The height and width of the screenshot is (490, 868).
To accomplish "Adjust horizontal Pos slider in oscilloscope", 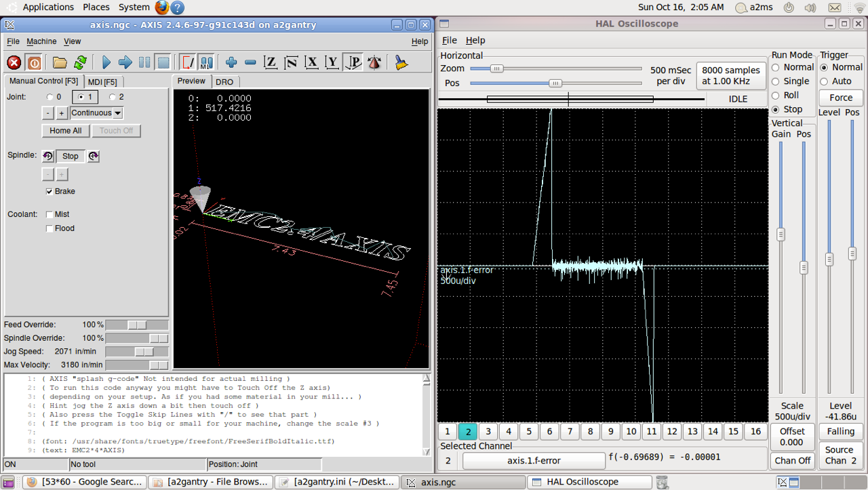I will point(555,83).
